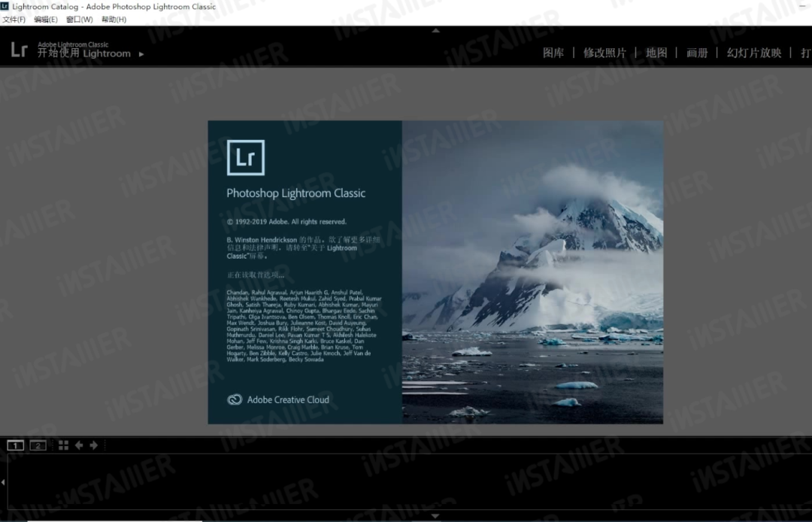Select second window display button 2

coord(38,445)
